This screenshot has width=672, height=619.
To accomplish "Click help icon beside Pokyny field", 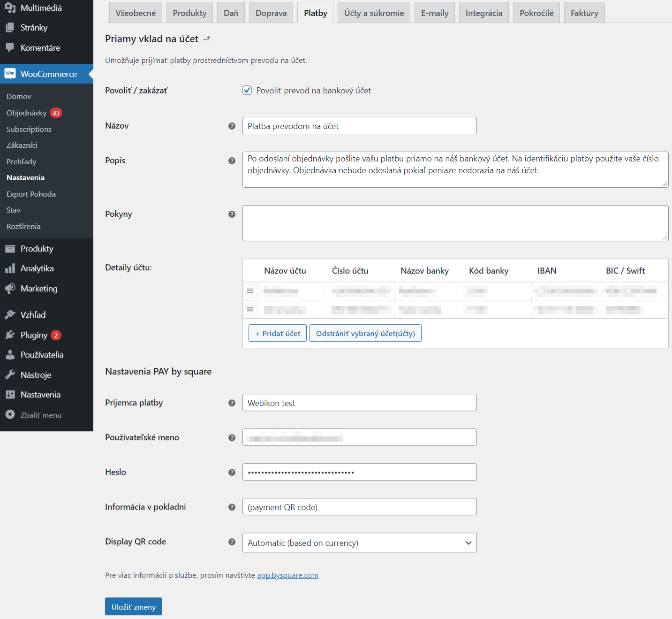I will pyautogui.click(x=232, y=214).
